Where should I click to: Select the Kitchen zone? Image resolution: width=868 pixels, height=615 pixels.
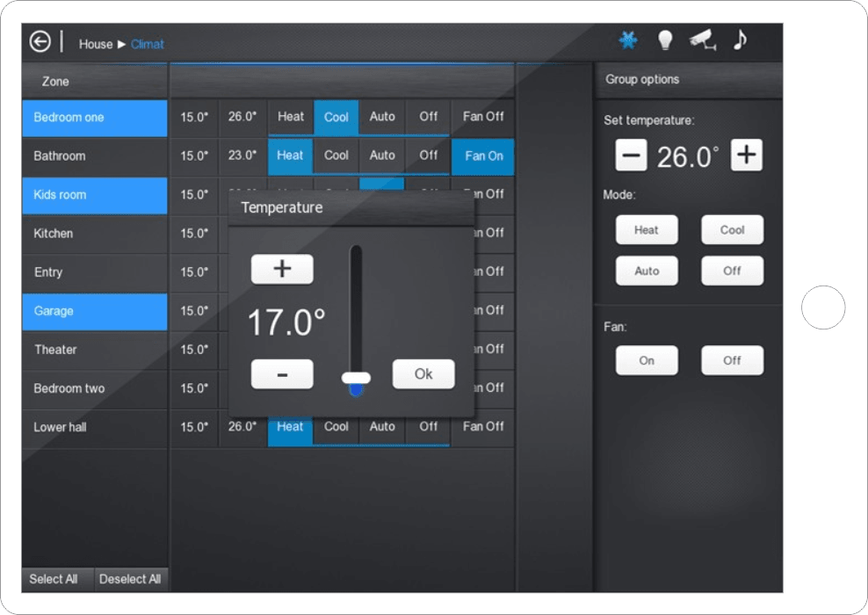click(95, 234)
